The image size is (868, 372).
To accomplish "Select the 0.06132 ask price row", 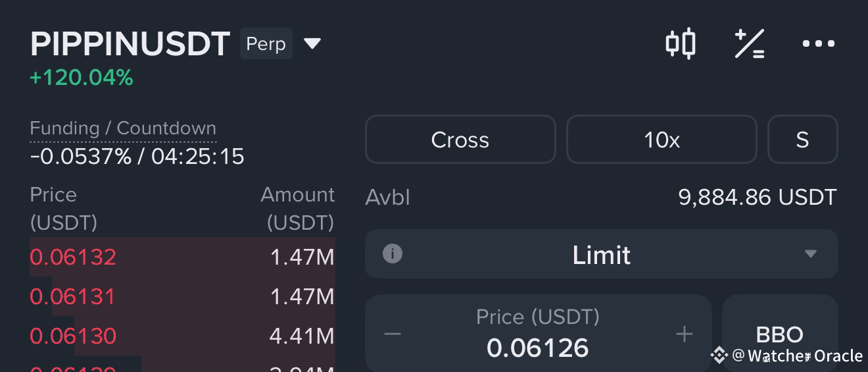I will (x=182, y=257).
